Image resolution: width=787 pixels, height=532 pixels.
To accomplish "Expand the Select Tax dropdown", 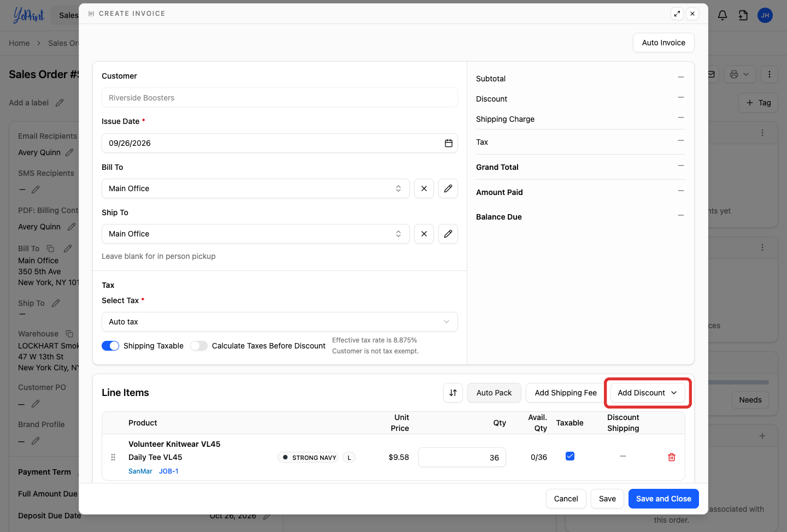I will pos(279,322).
